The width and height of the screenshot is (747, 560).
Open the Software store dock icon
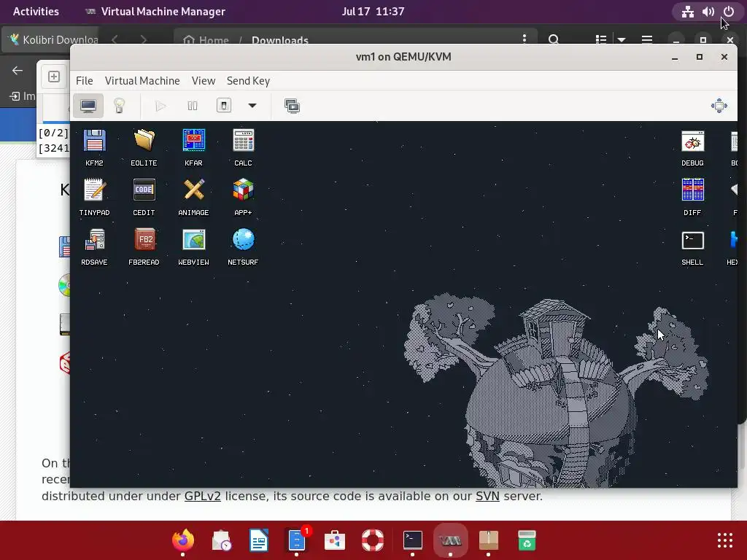(335, 540)
